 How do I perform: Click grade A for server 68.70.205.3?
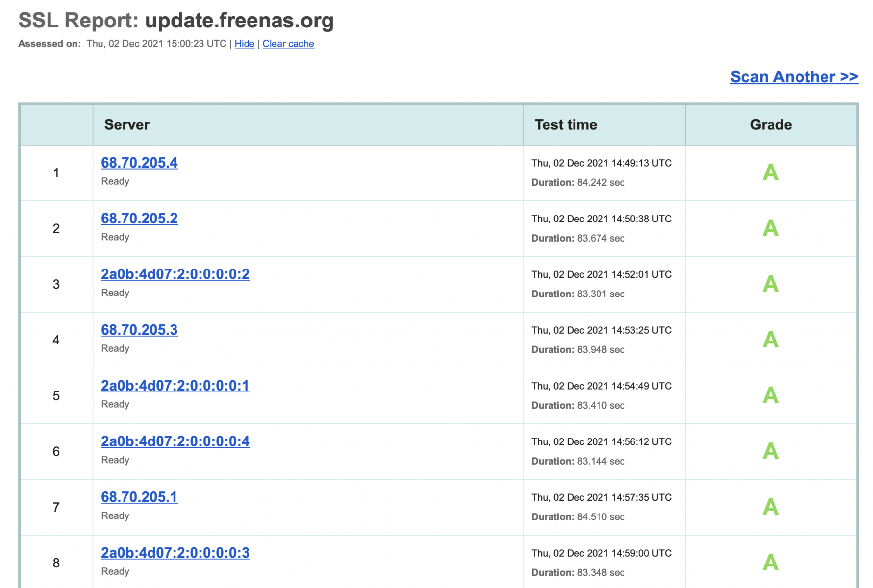click(771, 340)
